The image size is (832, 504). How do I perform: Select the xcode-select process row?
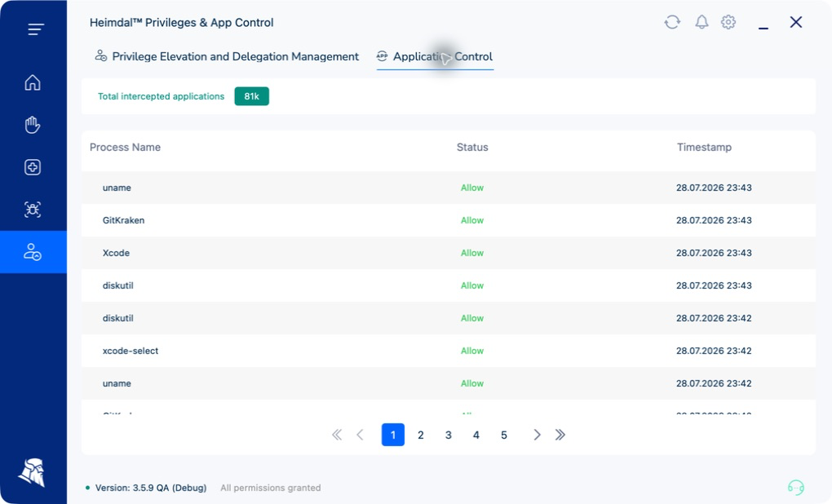449,351
